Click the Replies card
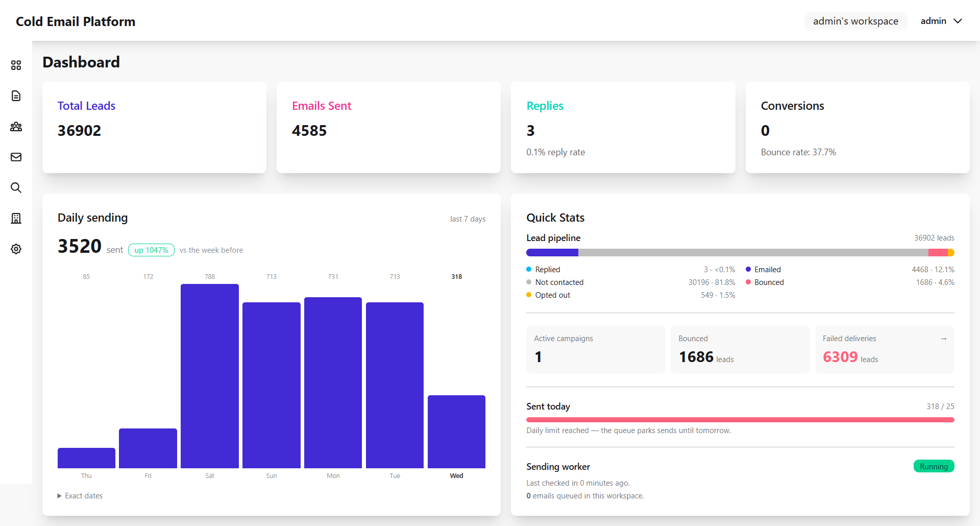The height and width of the screenshot is (526, 980). (x=623, y=127)
